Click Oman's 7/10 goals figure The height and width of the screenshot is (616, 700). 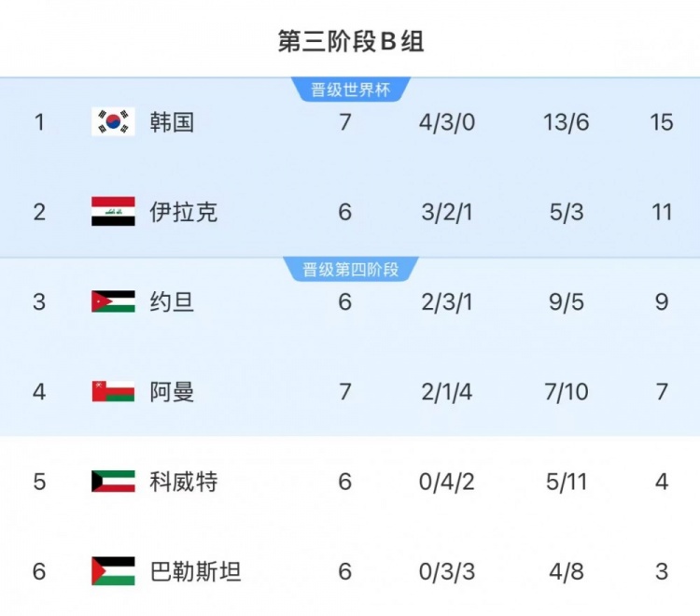pyautogui.click(x=567, y=391)
